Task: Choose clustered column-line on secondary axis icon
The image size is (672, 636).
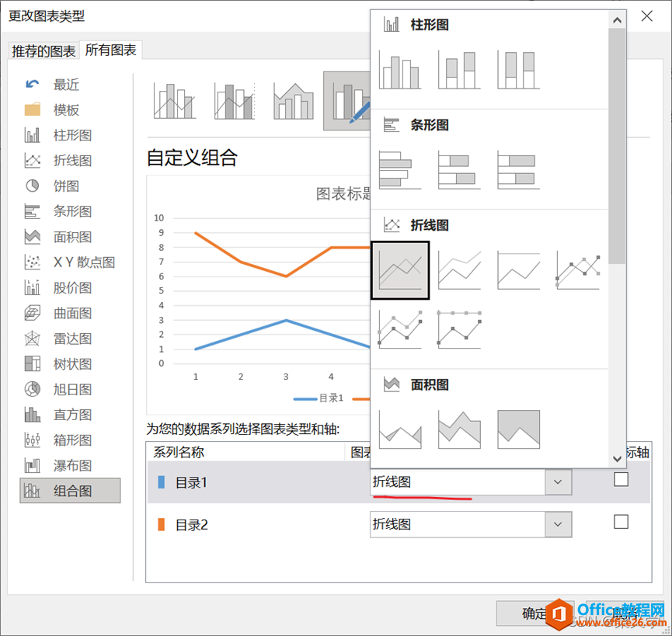Action: coord(235,101)
